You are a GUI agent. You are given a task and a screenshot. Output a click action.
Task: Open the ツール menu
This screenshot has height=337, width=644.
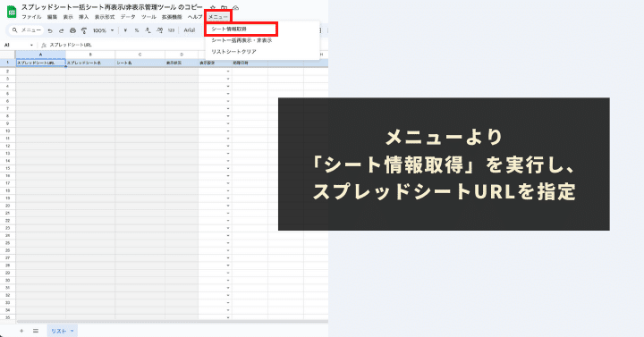click(x=148, y=17)
